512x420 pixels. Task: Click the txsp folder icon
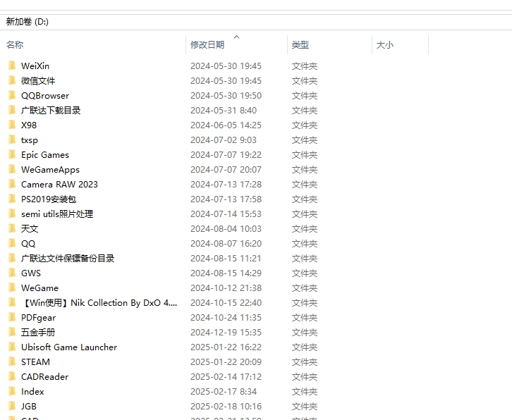12,140
